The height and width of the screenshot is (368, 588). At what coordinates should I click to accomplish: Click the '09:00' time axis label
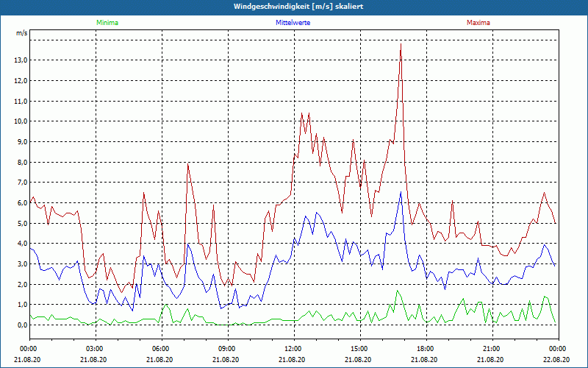(x=226, y=349)
